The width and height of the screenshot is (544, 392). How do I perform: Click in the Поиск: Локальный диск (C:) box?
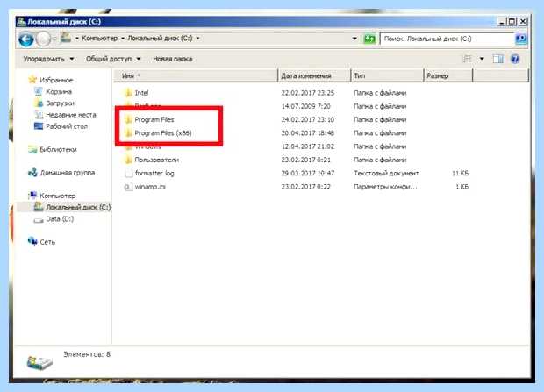tap(447, 39)
